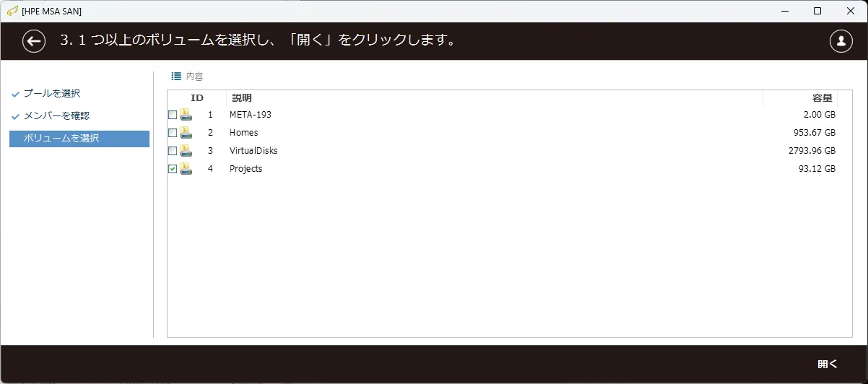
Task: Click the 内容 panel label
Action: (x=195, y=76)
